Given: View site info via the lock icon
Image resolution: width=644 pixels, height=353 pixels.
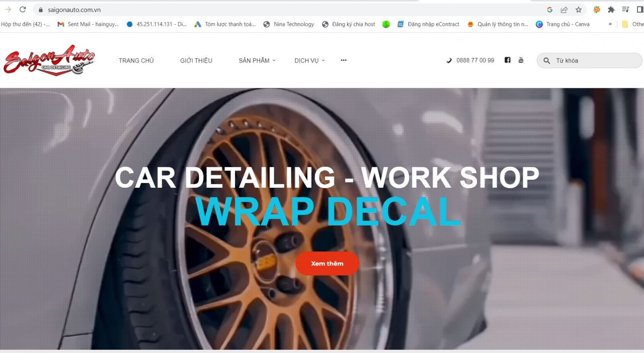Looking at the screenshot, I should [40, 10].
